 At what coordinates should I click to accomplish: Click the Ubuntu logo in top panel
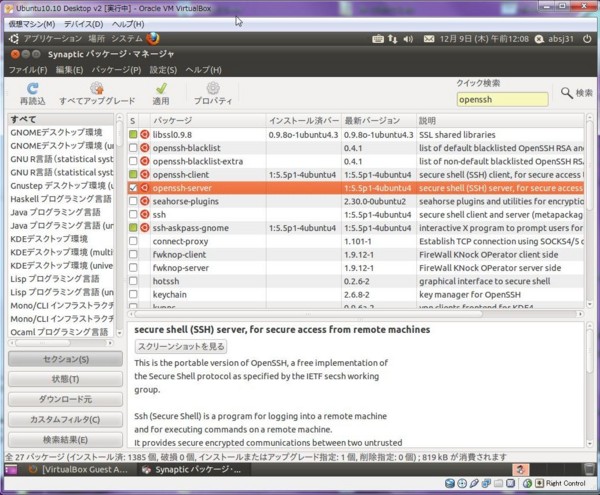point(14,39)
